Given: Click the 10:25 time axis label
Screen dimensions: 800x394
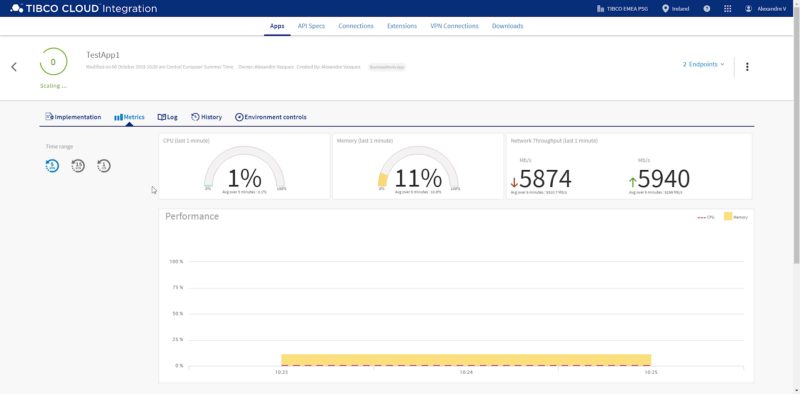Looking at the screenshot, I should click(x=651, y=373).
